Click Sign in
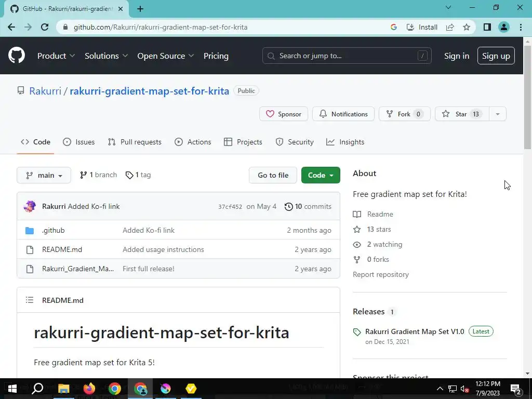Screen dimensions: 532x399 (457, 56)
